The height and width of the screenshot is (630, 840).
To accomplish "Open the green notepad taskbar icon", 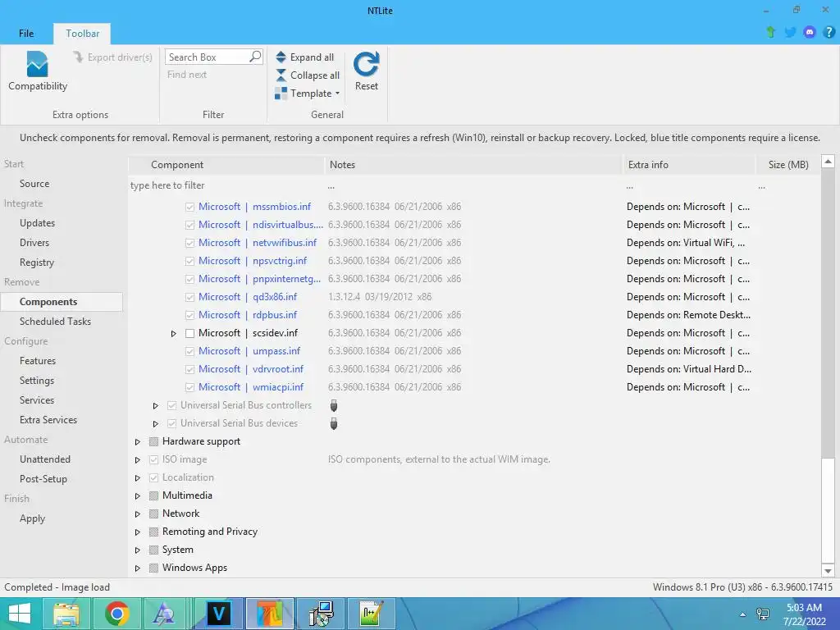I will click(372, 614).
